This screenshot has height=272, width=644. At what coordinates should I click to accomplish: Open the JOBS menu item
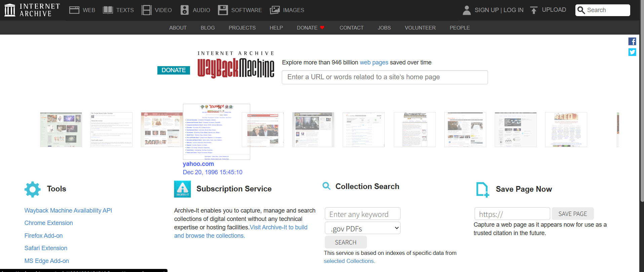(x=384, y=28)
